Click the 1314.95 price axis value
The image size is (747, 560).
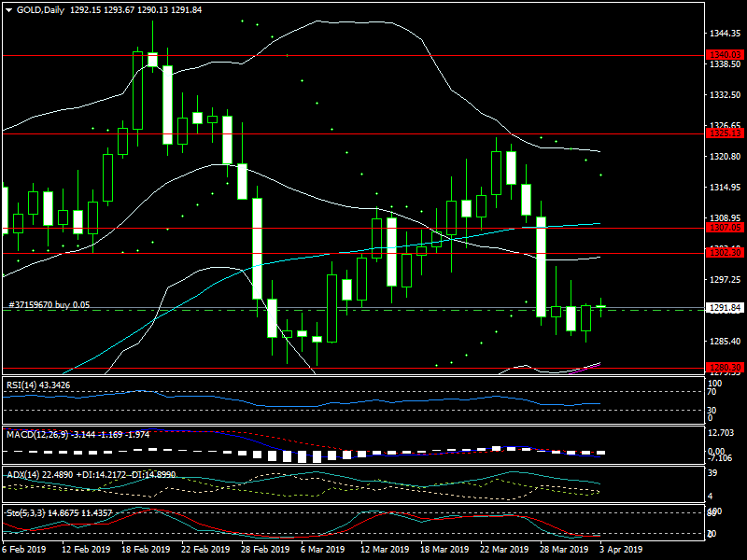(x=726, y=188)
